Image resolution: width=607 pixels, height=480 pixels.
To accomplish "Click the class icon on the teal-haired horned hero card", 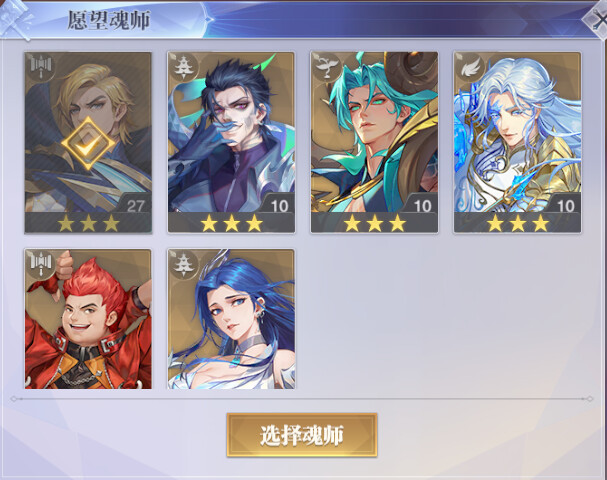I will point(326,67).
